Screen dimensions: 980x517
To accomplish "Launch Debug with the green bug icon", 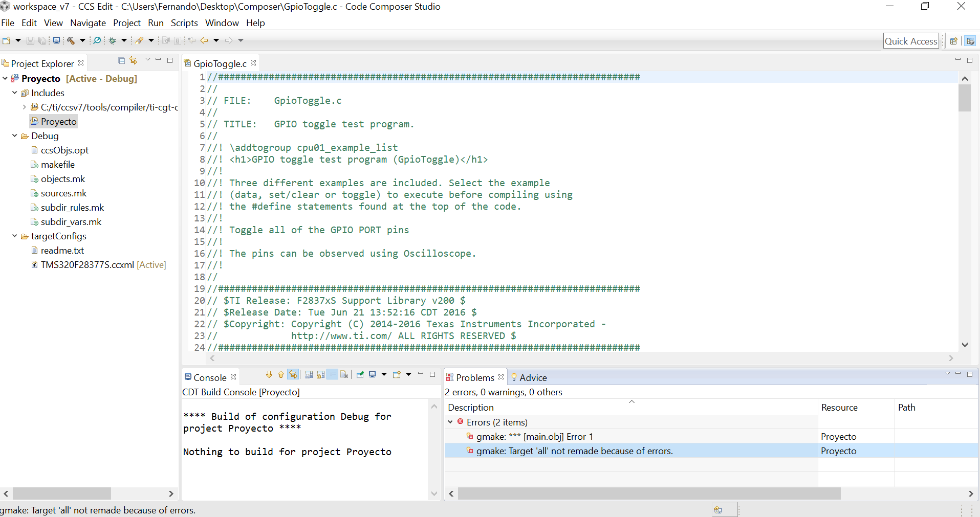I will (112, 40).
